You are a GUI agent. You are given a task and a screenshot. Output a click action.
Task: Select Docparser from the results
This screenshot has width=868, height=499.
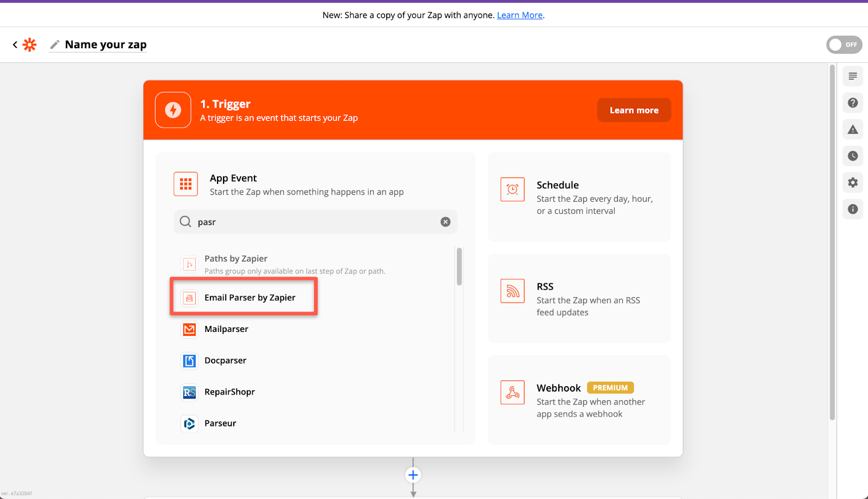pos(225,361)
